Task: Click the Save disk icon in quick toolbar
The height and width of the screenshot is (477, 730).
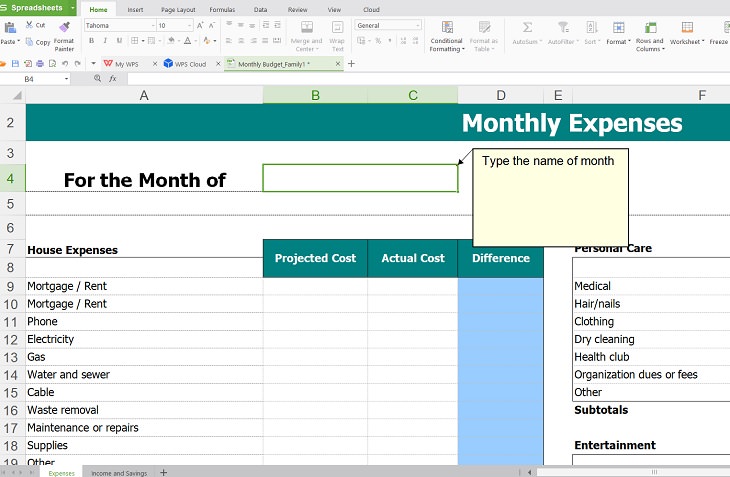Action: tap(15, 64)
